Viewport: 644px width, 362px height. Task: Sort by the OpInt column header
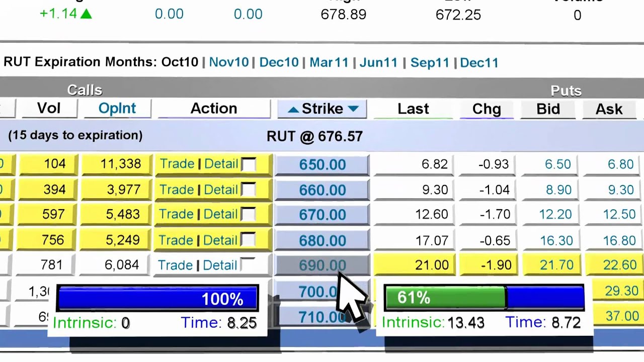(117, 109)
